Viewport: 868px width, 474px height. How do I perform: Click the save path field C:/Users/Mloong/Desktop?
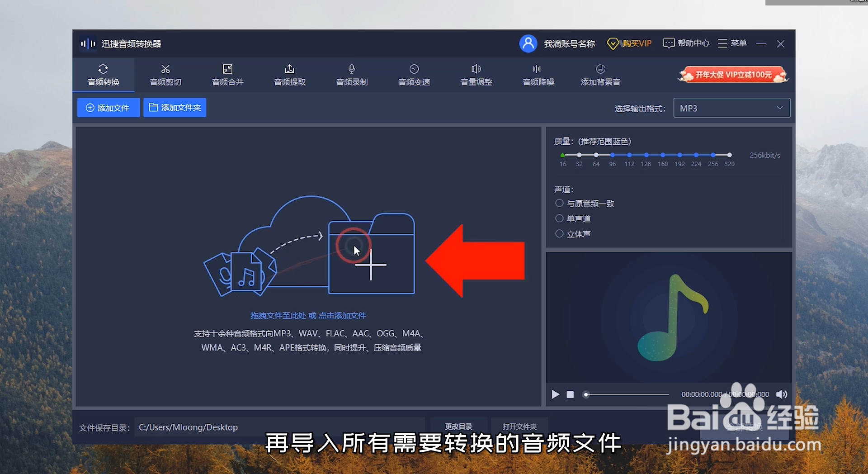[279, 427]
